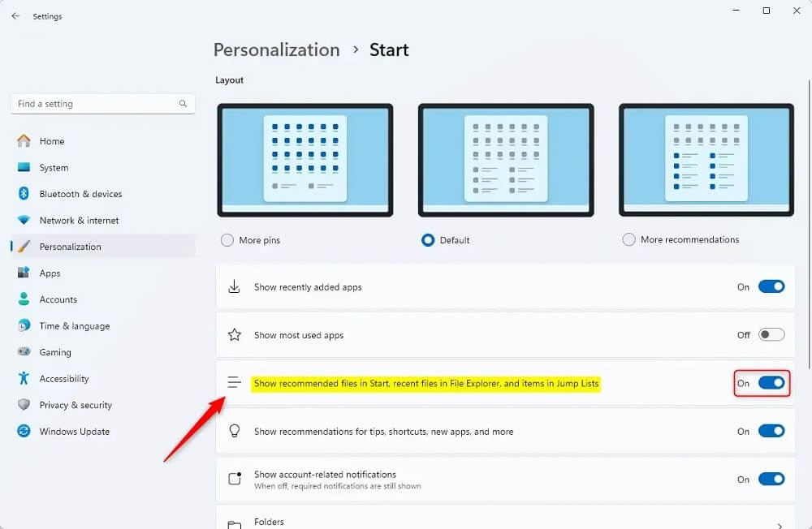
Task: Open the Bluetooth & devices icon
Action: click(x=24, y=194)
